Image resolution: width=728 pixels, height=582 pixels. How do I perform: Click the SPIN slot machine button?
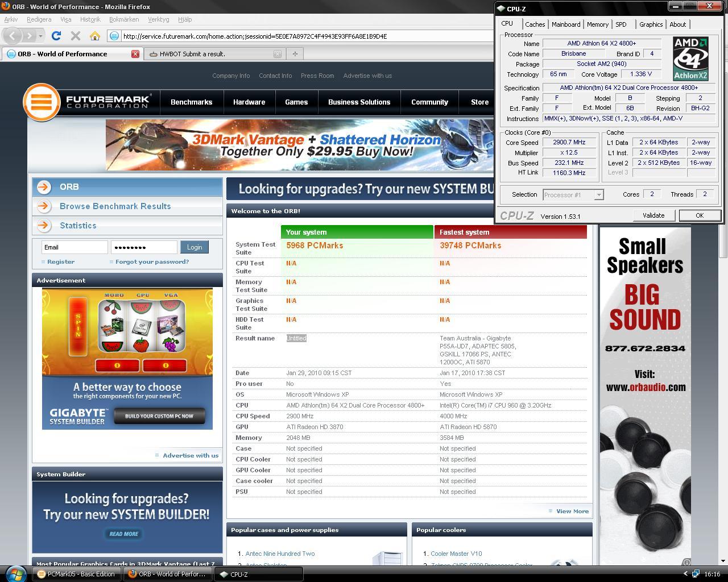(78, 325)
